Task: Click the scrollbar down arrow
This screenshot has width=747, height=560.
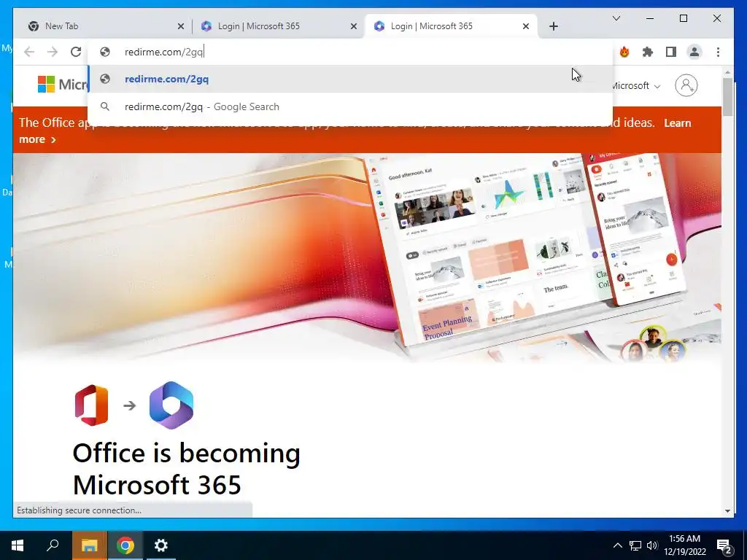Action: (x=727, y=511)
